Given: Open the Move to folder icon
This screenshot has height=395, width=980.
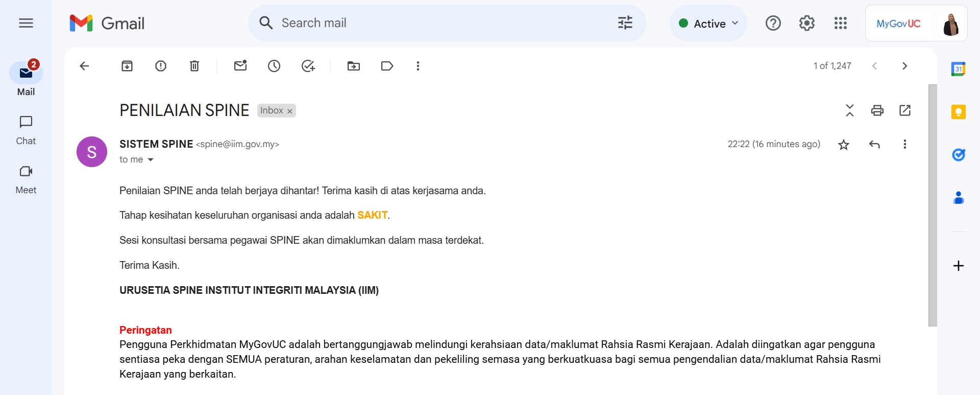Looking at the screenshot, I should coord(354,66).
